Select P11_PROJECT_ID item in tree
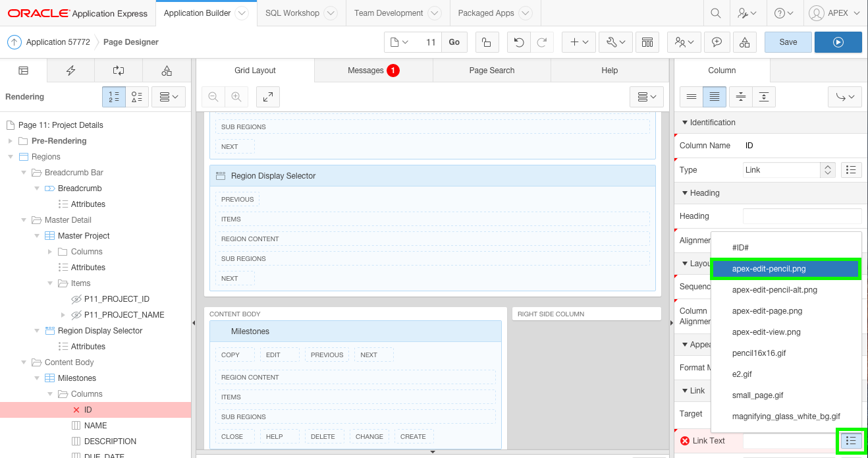Screen dimensions: 868x458 [117, 299]
